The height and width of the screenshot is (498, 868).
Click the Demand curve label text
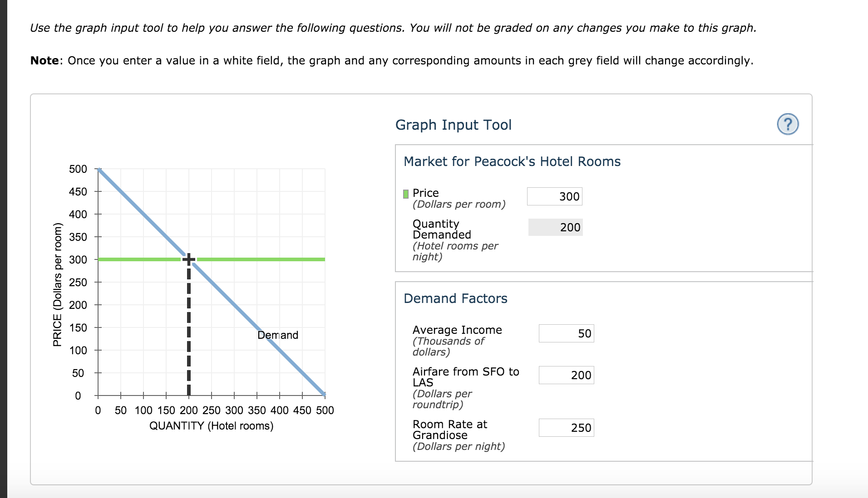click(x=277, y=336)
